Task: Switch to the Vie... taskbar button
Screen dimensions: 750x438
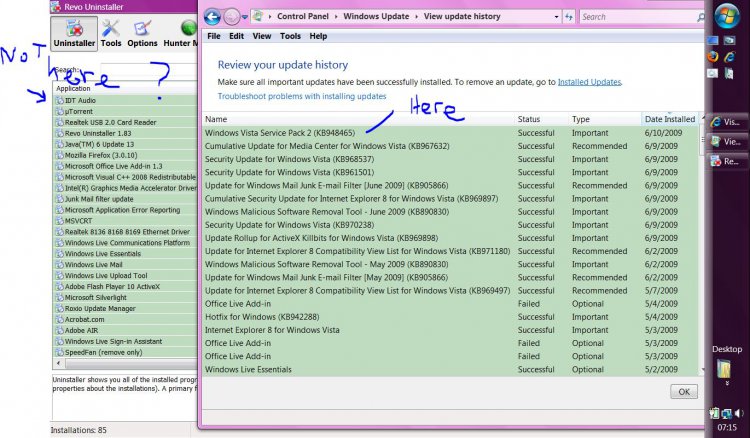Action: 727,142
